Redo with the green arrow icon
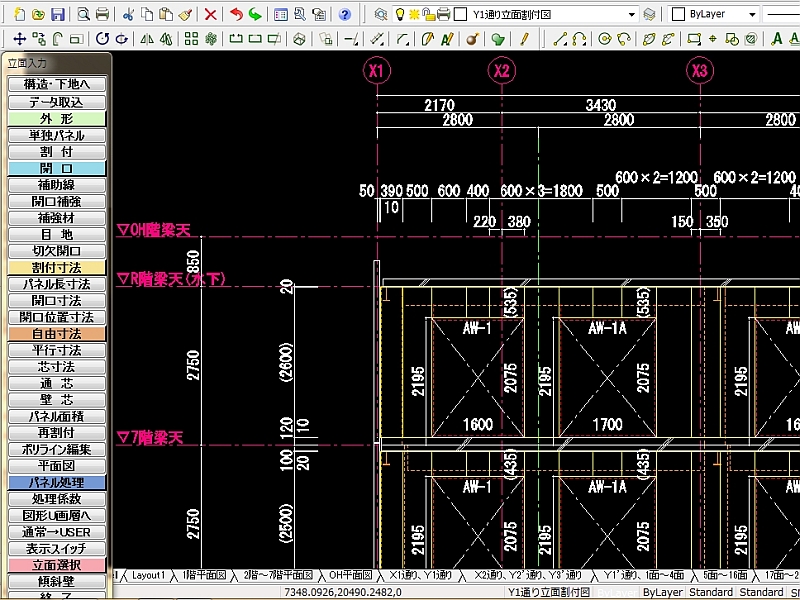Image resolution: width=800 pixels, height=600 pixels. click(255, 14)
